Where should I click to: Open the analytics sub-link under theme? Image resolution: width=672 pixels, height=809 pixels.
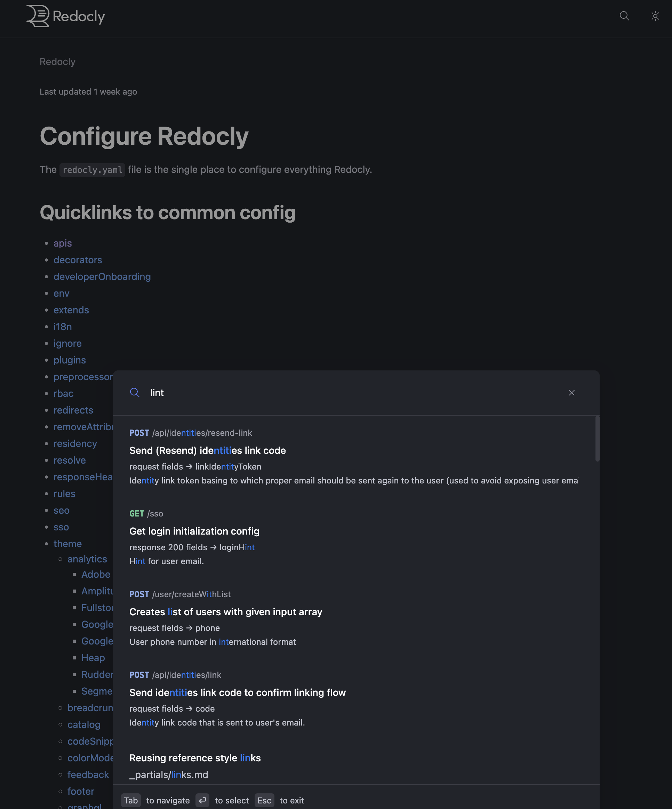pyautogui.click(x=87, y=559)
